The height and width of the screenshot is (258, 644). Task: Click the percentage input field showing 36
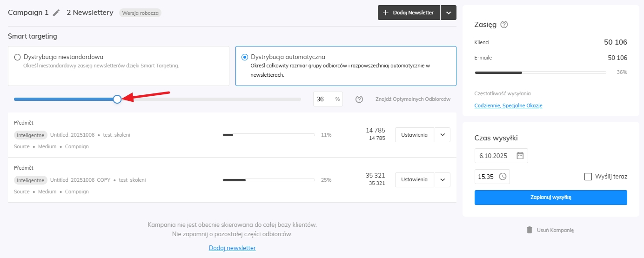coord(323,99)
